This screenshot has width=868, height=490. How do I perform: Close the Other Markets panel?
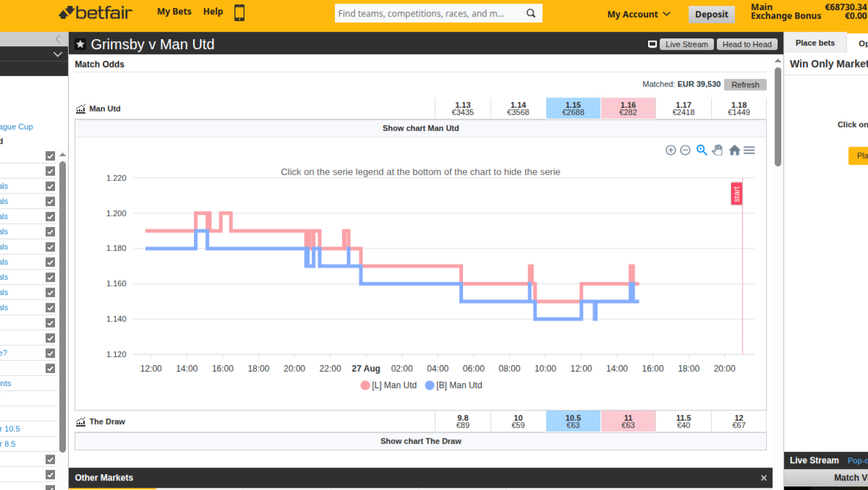pyautogui.click(x=764, y=478)
